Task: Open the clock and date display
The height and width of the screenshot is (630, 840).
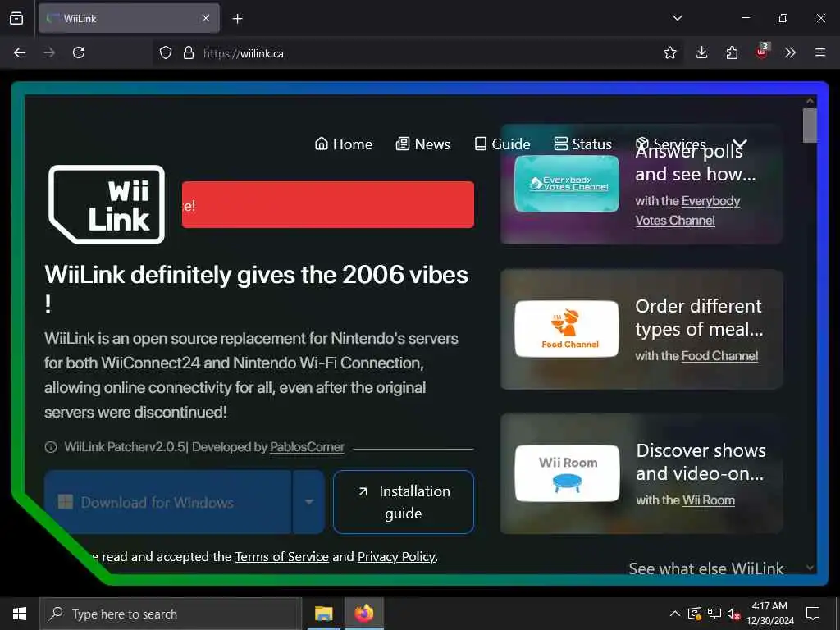Action: point(769,614)
